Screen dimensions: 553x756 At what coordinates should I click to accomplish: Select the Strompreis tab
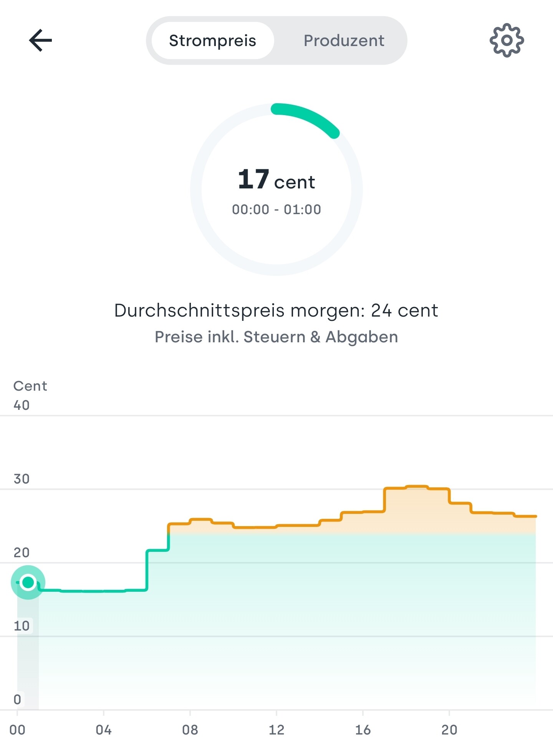(x=213, y=40)
